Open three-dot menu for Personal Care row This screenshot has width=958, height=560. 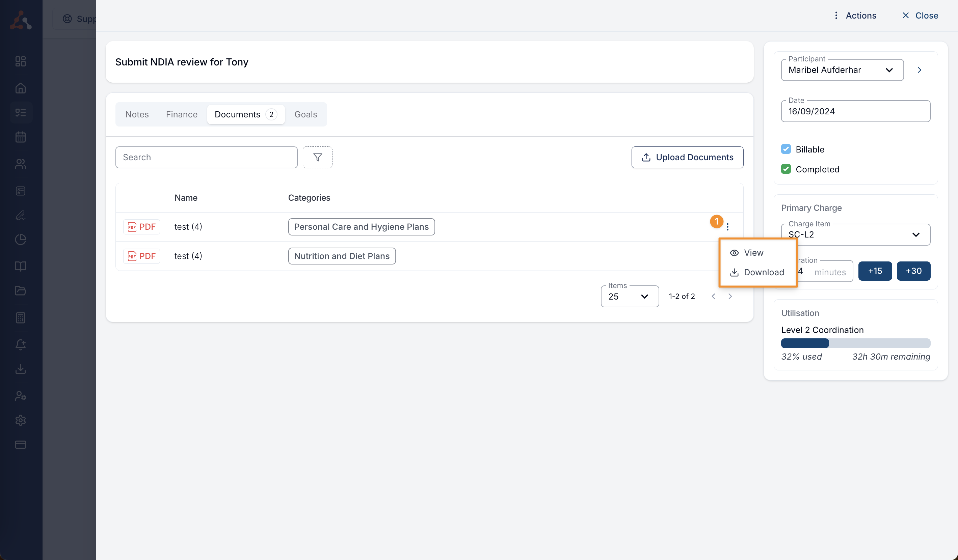[x=727, y=227]
